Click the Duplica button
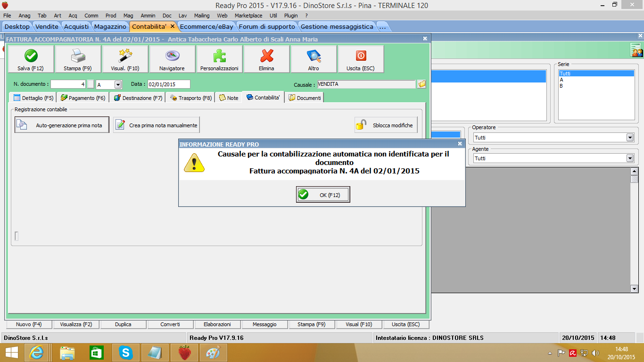The image size is (644, 362). click(124, 324)
